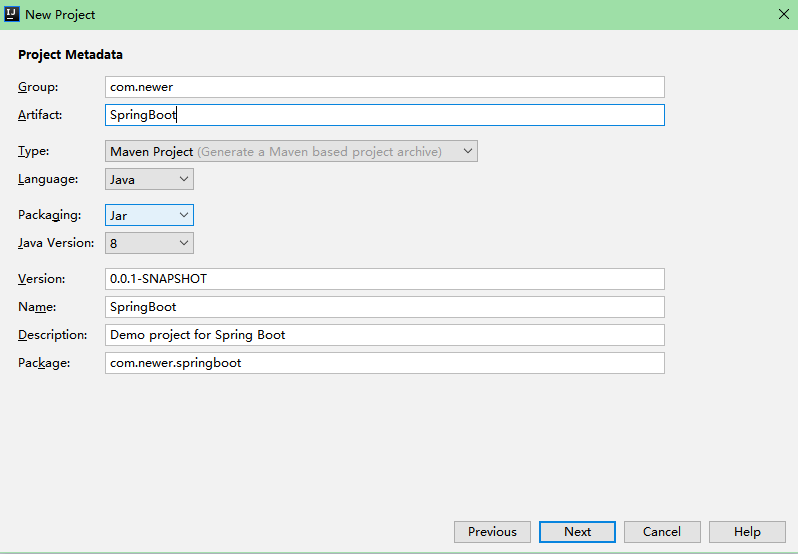This screenshot has height=554, width=798.
Task: Click the Package field com.newer.springboot
Action: pos(385,363)
